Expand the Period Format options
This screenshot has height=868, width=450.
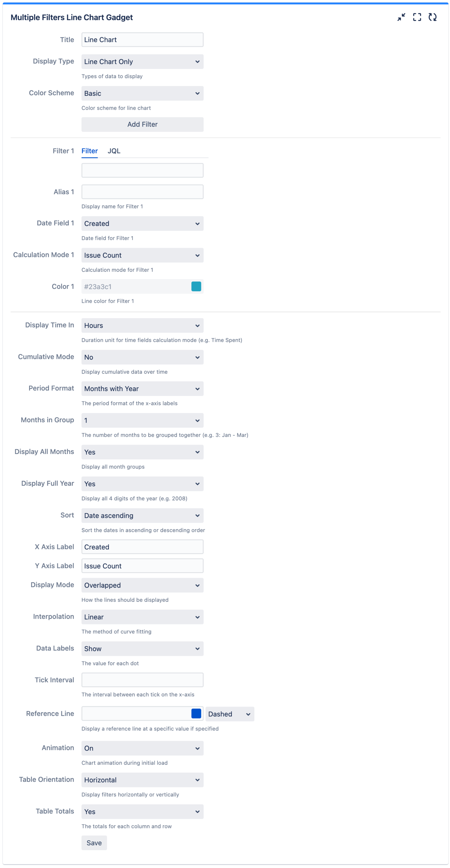coord(142,389)
